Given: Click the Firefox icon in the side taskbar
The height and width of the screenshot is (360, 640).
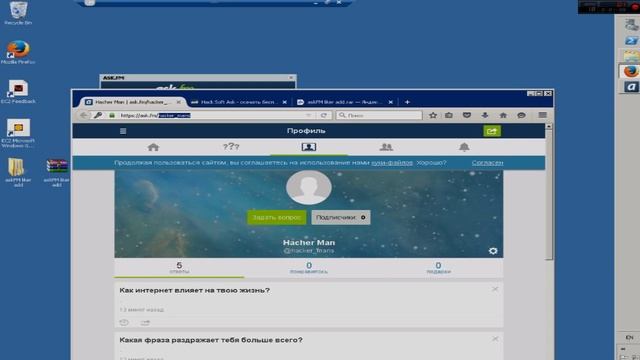Looking at the screenshot, I should 631,71.
